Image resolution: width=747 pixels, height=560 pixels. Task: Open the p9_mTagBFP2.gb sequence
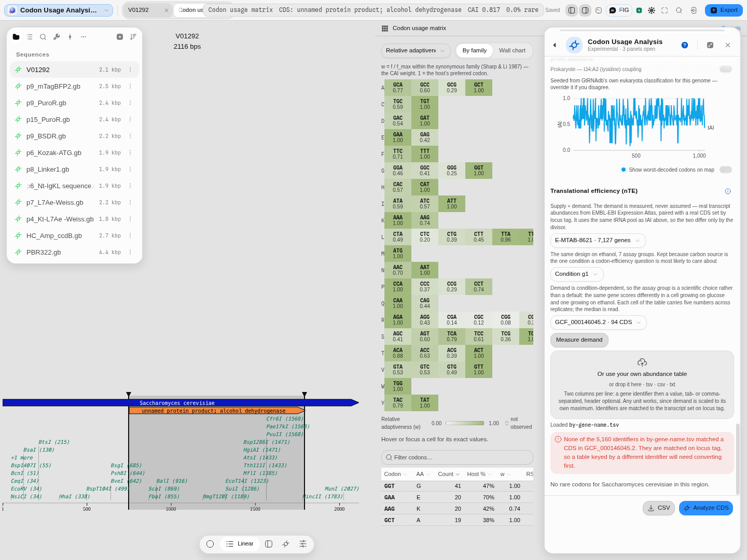pyautogui.click(x=75, y=87)
